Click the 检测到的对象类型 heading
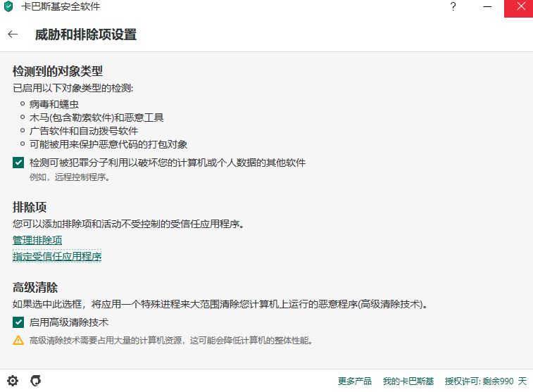 [58, 71]
